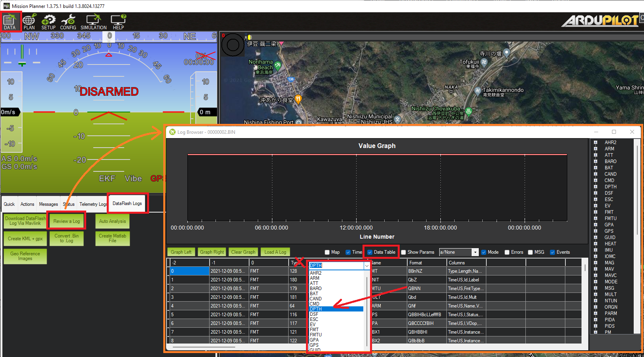Screen dimensions: 644x357
Task: Click the Clear Graph button
Action: pos(243,252)
